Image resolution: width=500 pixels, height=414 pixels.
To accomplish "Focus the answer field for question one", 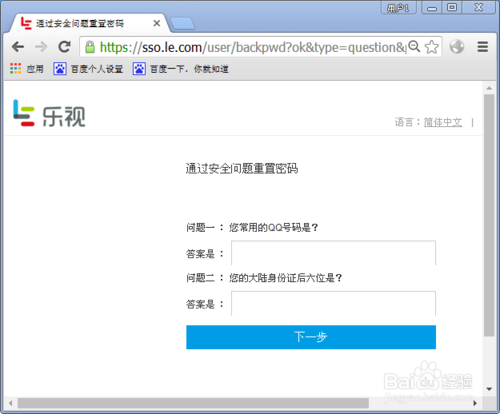I will click(333, 253).
